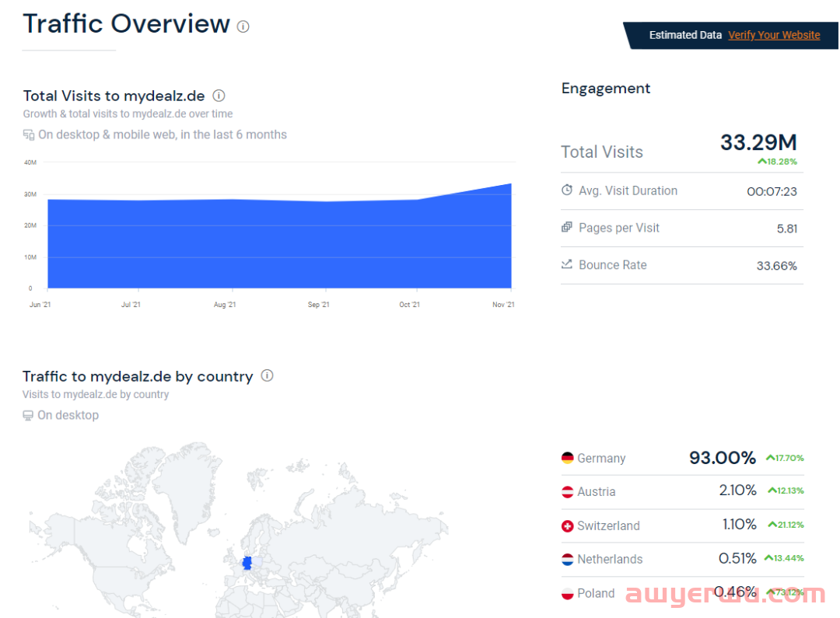Click the Pages per Visit value 5.81
840x618 pixels.
click(x=787, y=229)
